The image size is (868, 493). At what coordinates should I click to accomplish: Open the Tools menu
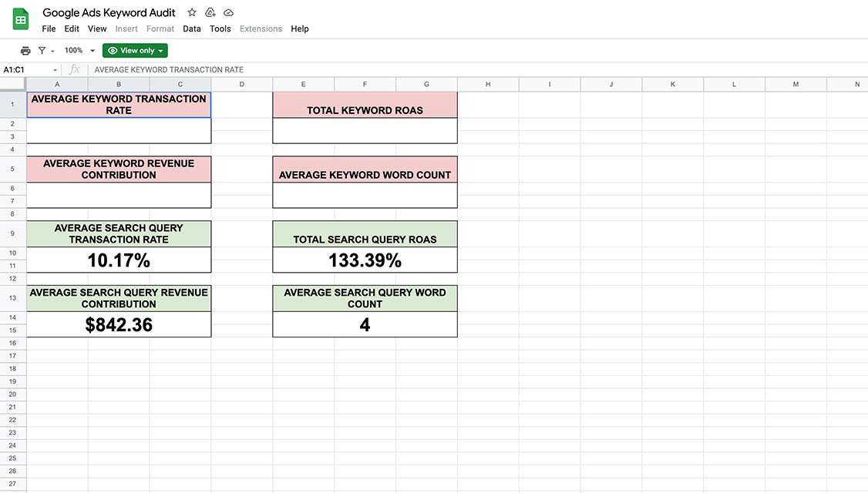[220, 29]
